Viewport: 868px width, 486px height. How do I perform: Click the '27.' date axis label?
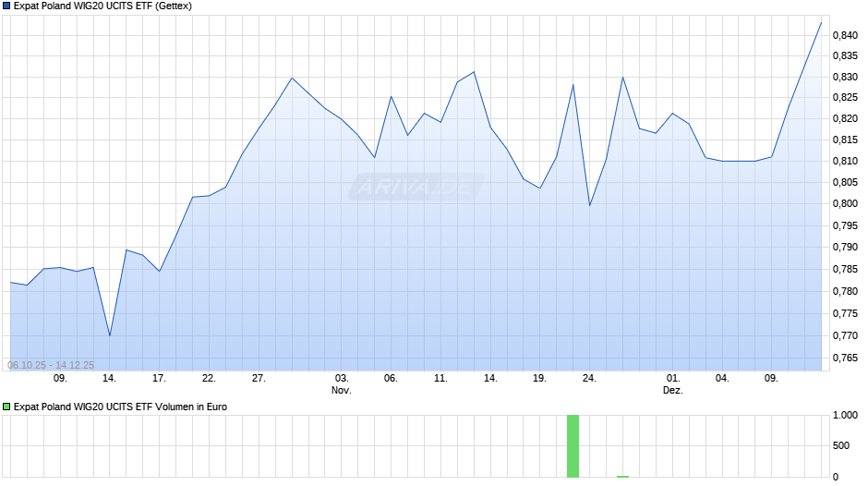pyautogui.click(x=259, y=379)
